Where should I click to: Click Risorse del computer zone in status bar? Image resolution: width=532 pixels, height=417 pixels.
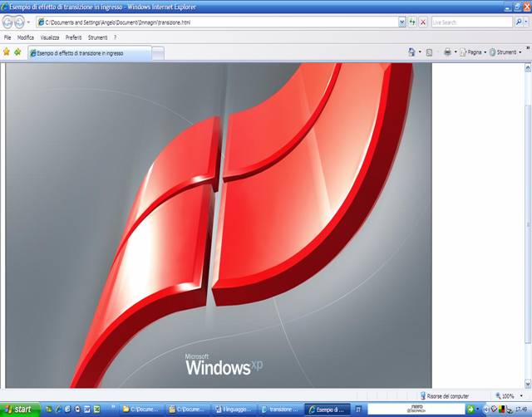click(x=445, y=396)
